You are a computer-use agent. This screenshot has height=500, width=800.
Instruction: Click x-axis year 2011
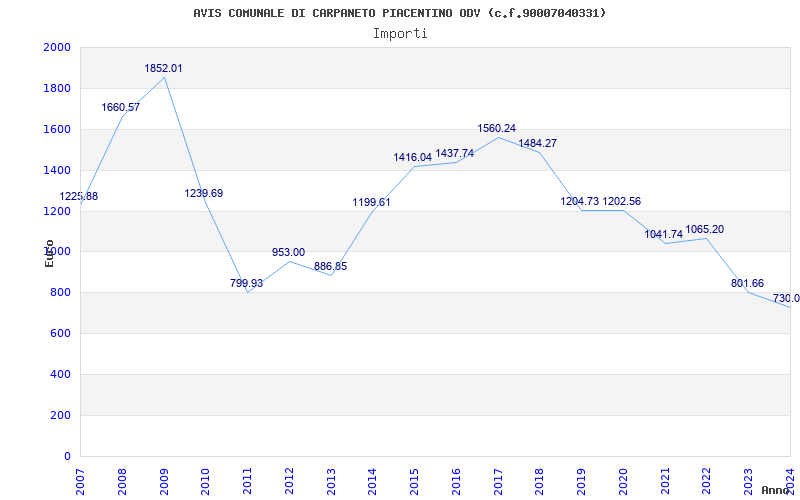tap(247, 481)
